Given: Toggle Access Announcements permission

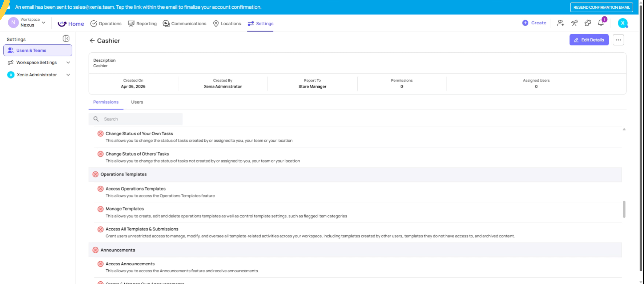Looking at the screenshot, I should [x=100, y=264].
